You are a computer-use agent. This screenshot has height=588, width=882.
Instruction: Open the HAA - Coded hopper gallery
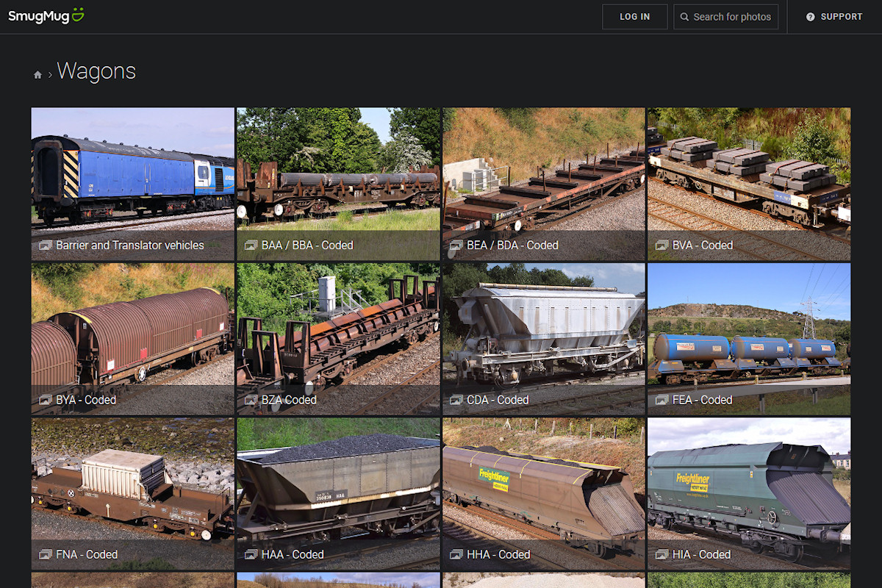(338, 485)
